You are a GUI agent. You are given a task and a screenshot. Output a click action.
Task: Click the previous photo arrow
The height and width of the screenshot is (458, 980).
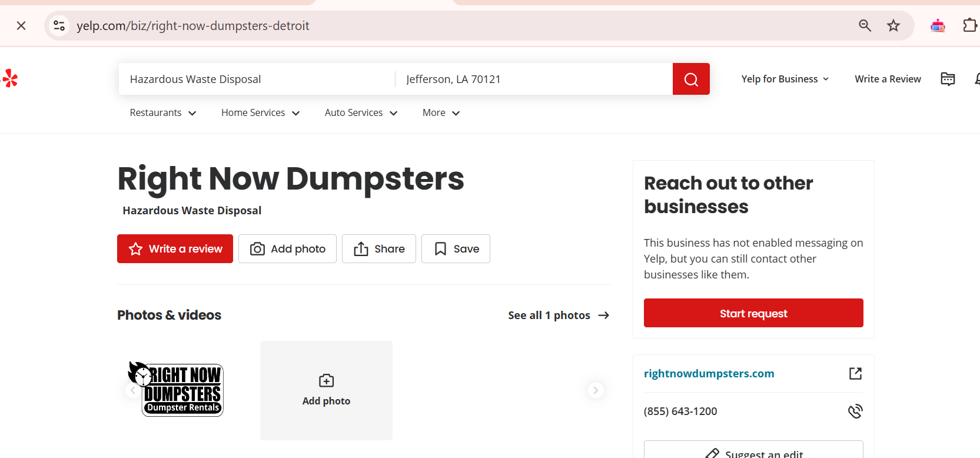133,390
